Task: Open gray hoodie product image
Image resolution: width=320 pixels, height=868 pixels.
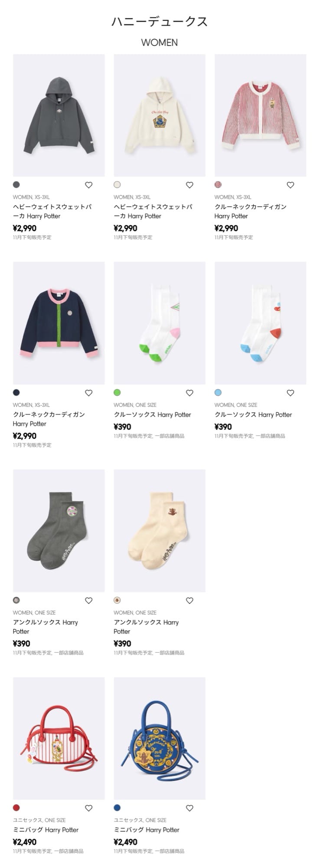Action: pos(59,115)
